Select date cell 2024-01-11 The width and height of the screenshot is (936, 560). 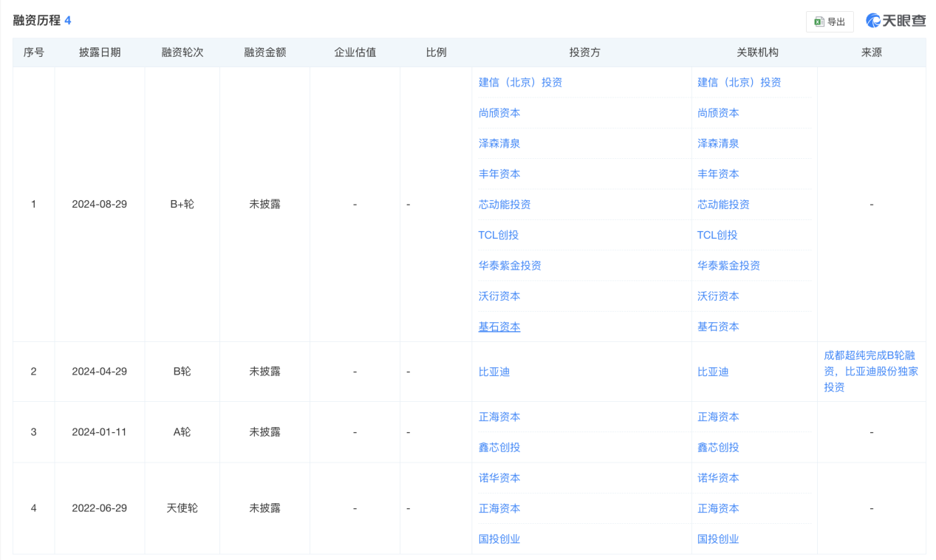point(100,432)
